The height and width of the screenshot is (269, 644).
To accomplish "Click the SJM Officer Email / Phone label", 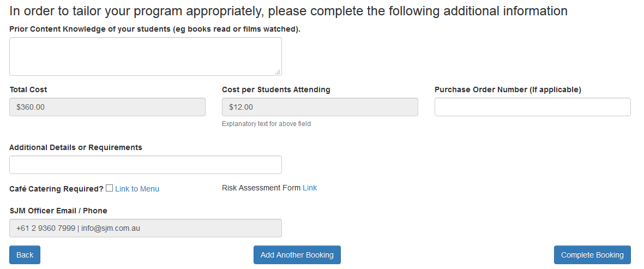I will click(58, 211).
